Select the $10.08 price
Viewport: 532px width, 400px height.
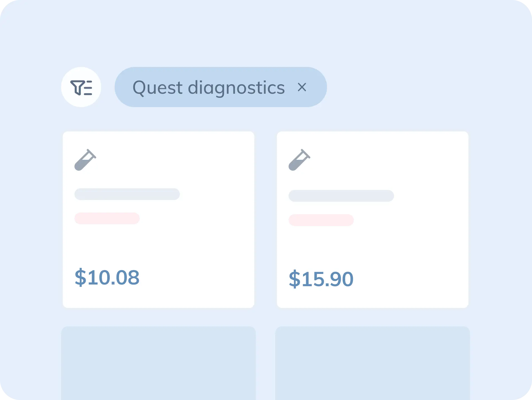click(107, 278)
